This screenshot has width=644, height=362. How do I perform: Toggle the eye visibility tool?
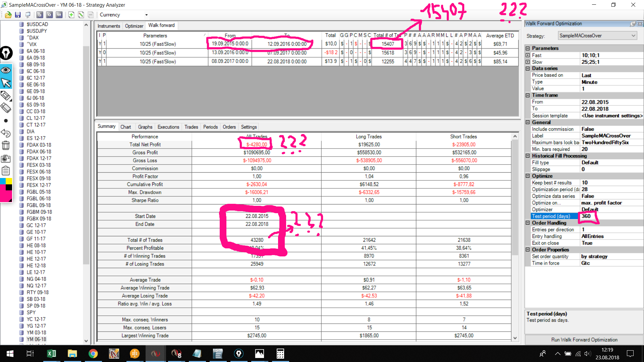pyautogui.click(x=6, y=70)
